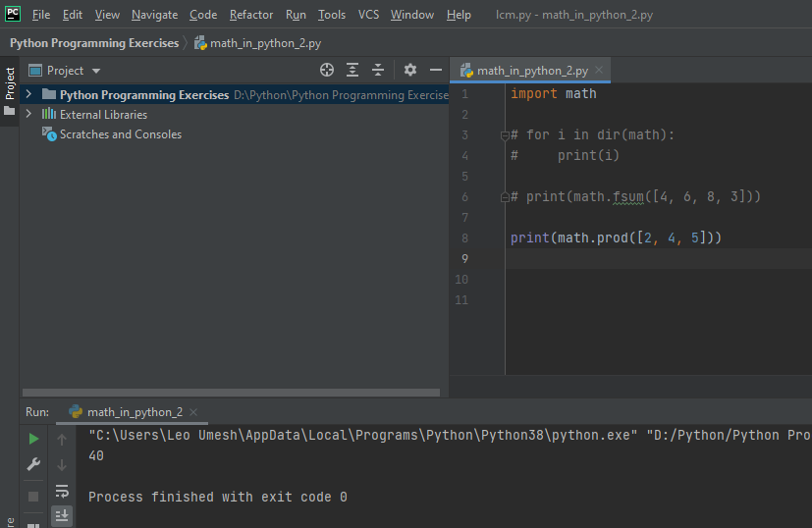Click the Up the Stack Trace arrow
812x528 pixels.
[x=62, y=440]
